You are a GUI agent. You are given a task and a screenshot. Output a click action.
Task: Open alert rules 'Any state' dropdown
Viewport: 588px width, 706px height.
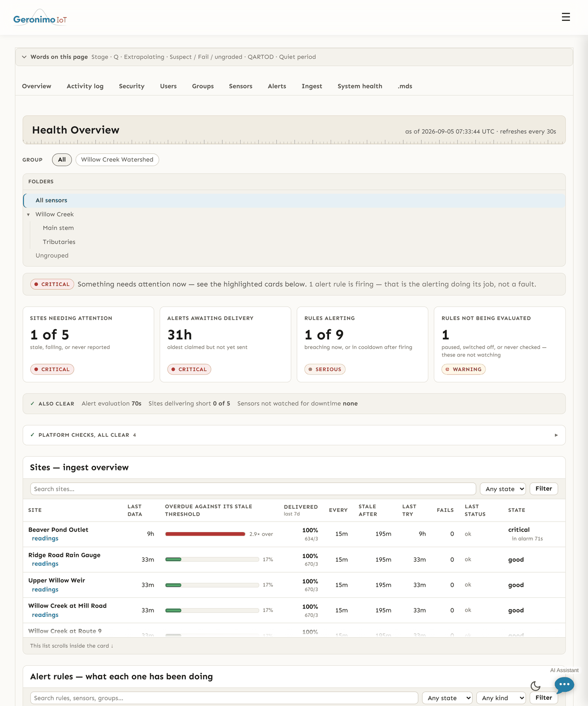(447, 698)
